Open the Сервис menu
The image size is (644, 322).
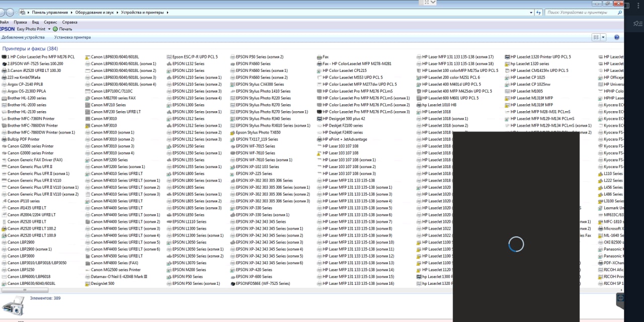coord(50,22)
